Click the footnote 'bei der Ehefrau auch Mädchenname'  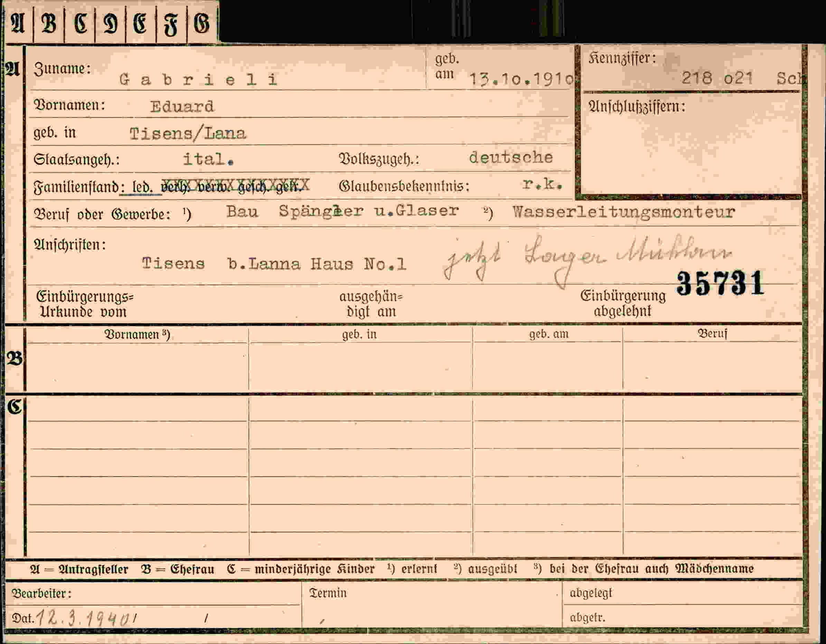(652, 569)
